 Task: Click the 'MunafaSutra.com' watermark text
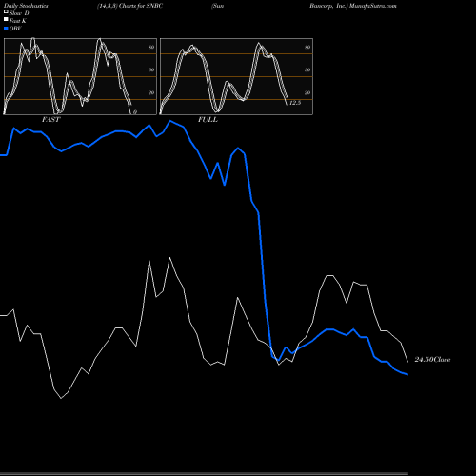click(373, 6)
